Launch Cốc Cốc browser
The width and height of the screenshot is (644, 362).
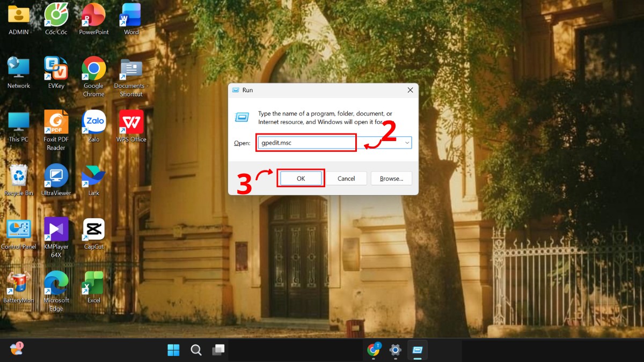tap(56, 15)
